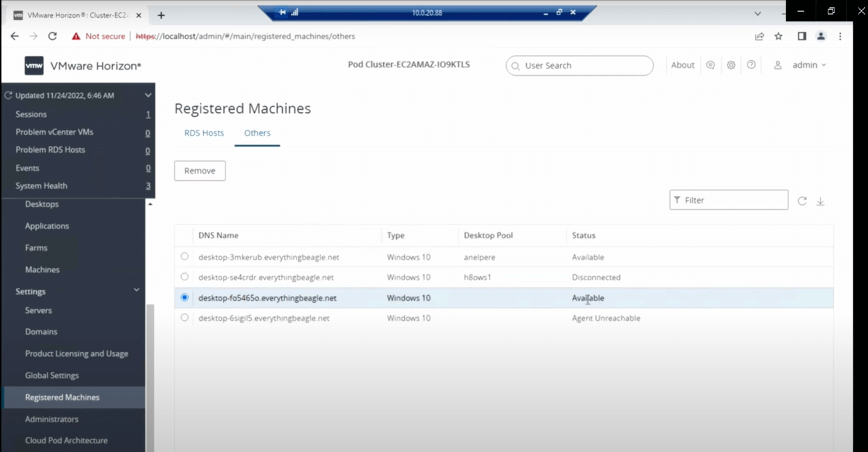Open the About dialog
The width and height of the screenshot is (868, 452).
tap(683, 65)
